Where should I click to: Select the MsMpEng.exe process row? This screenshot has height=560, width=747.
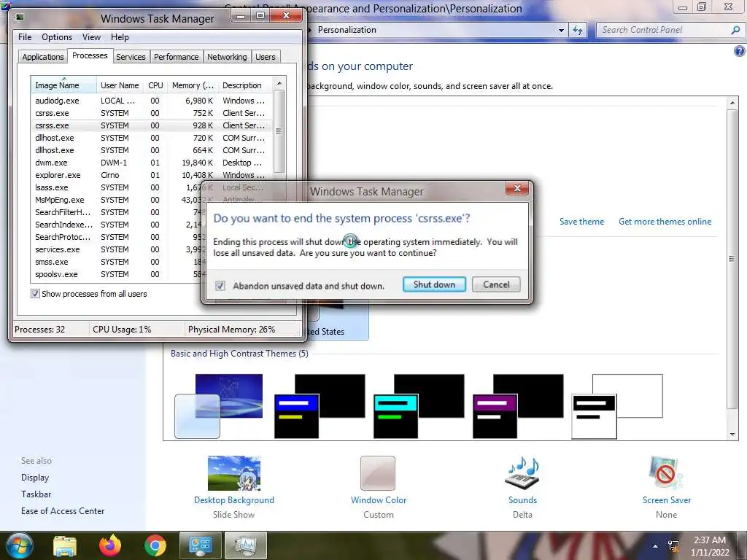pos(117,200)
